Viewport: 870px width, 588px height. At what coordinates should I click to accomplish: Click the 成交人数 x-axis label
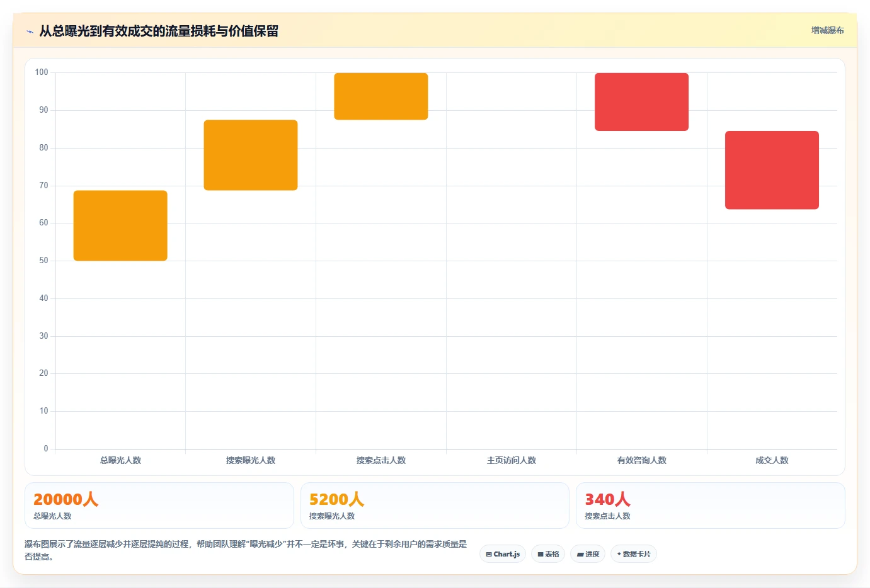[x=772, y=460]
